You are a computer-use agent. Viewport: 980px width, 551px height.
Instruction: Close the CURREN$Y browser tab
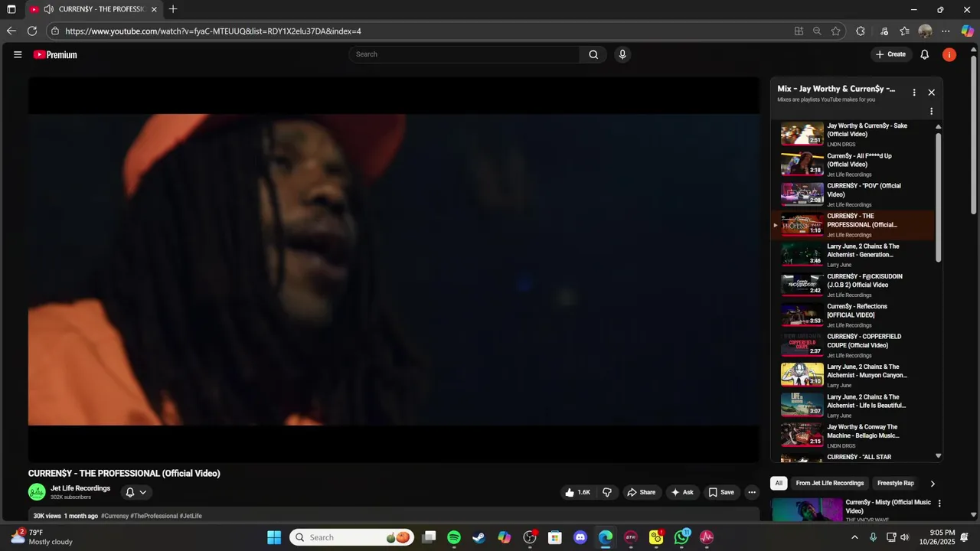tap(154, 9)
